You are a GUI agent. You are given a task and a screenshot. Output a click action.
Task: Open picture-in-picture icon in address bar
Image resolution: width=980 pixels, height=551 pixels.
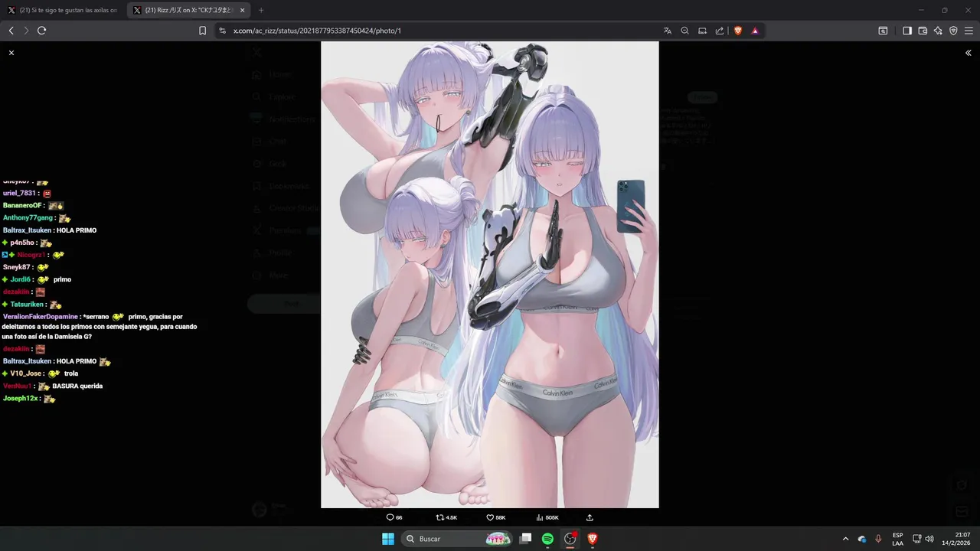(x=702, y=31)
